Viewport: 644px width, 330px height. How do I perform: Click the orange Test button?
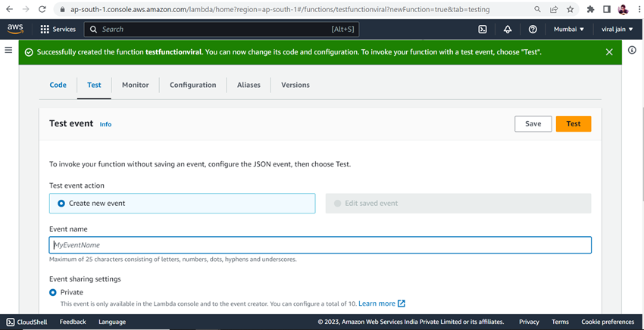coord(574,124)
